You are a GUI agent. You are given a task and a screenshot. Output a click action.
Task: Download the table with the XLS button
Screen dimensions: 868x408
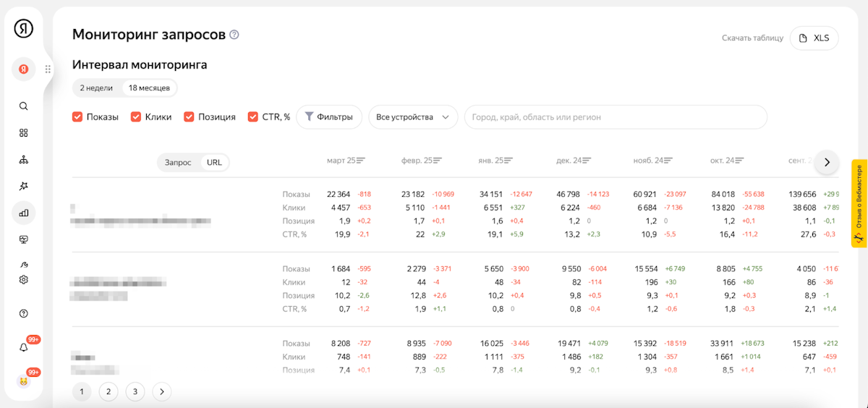coord(814,38)
